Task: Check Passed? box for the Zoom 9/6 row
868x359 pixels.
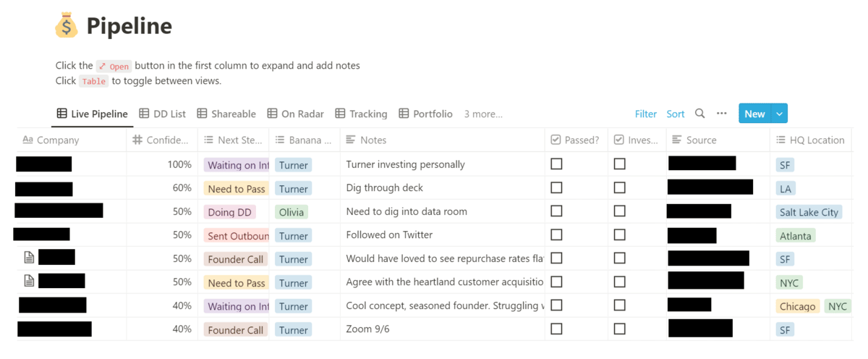Action: tap(556, 329)
